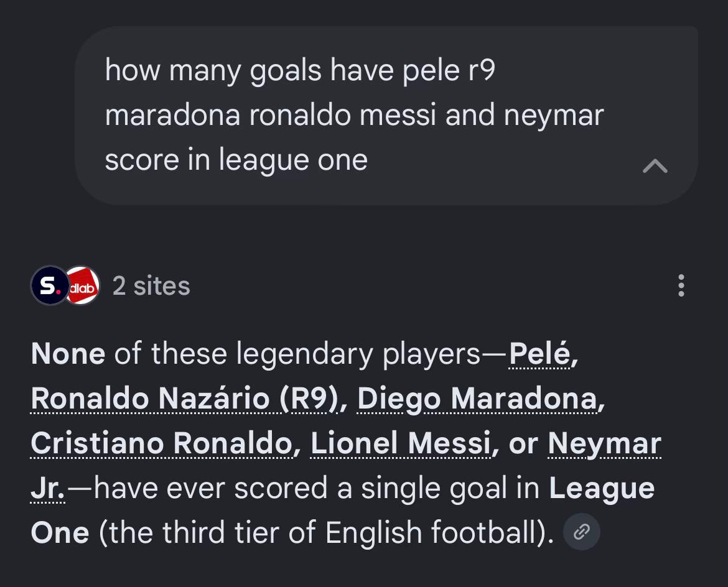Open the Diego Maradona link

[x=477, y=399]
